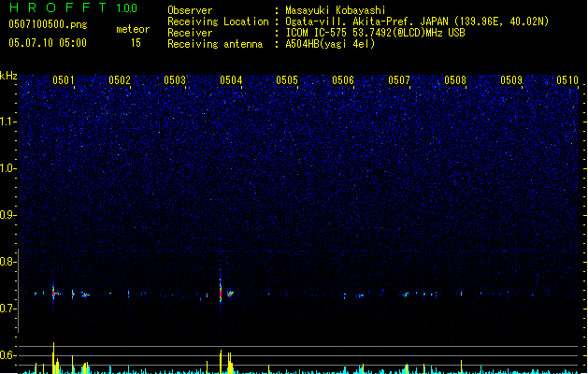Image resolution: width=588 pixels, height=374 pixels.
Task: Click the 0.9 kHz axis label
Action: [7, 215]
